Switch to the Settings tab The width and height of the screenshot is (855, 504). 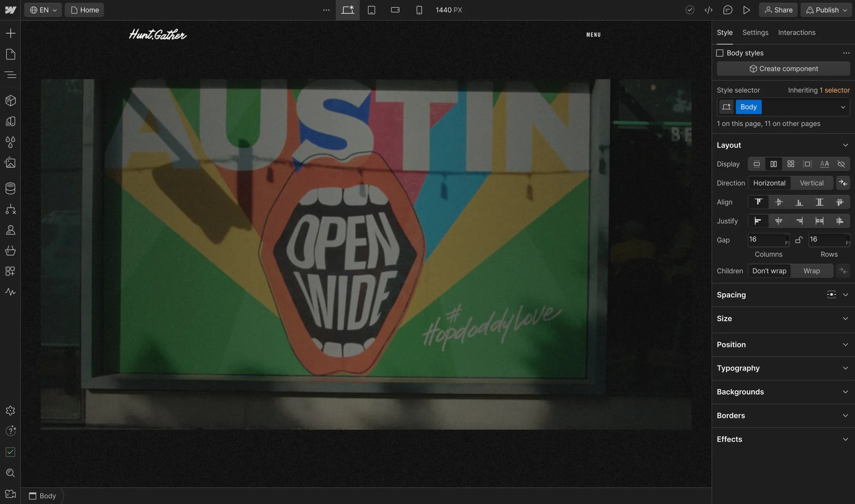pyautogui.click(x=755, y=32)
